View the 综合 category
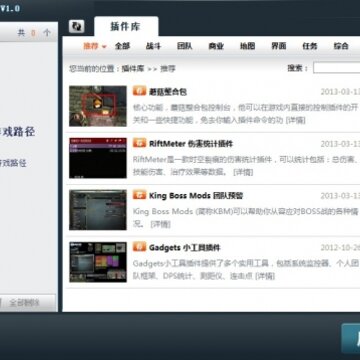The height and width of the screenshot is (360, 360). click(x=341, y=46)
